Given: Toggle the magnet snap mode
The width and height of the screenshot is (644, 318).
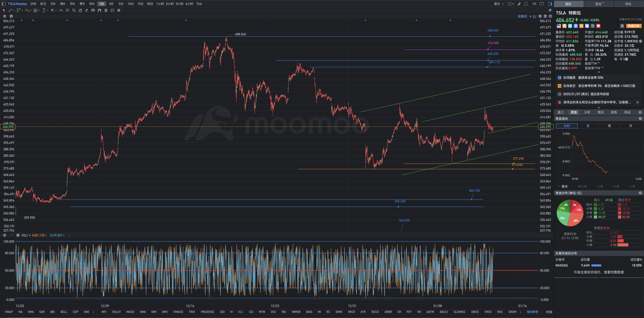Looking at the screenshot, I should click(x=99, y=10).
